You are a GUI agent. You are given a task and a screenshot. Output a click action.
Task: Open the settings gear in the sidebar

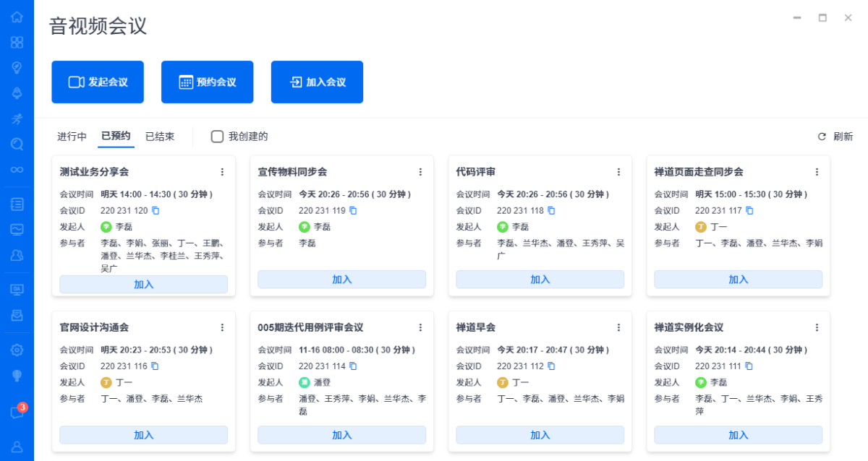pos(17,350)
